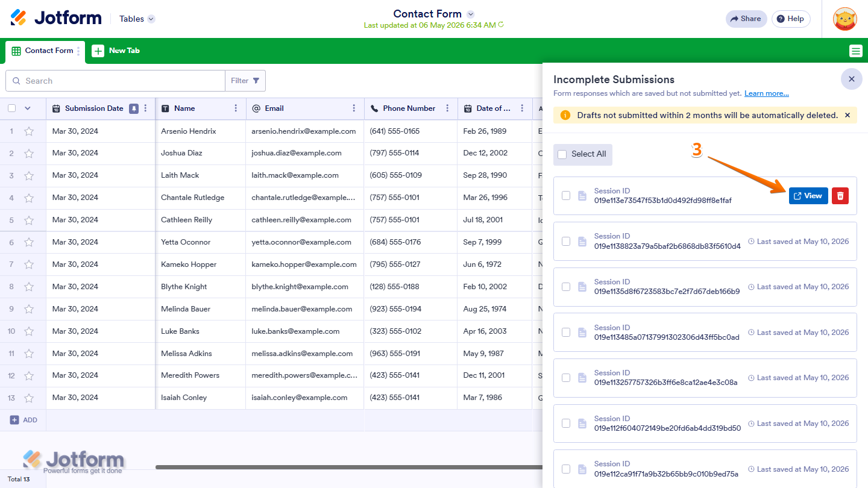
Task: Open the user avatar menu
Action: (x=844, y=19)
